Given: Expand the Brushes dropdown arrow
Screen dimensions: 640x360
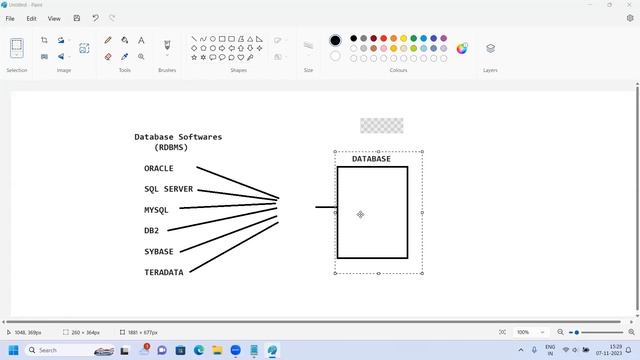Looking at the screenshot, I should (x=167, y=55).
